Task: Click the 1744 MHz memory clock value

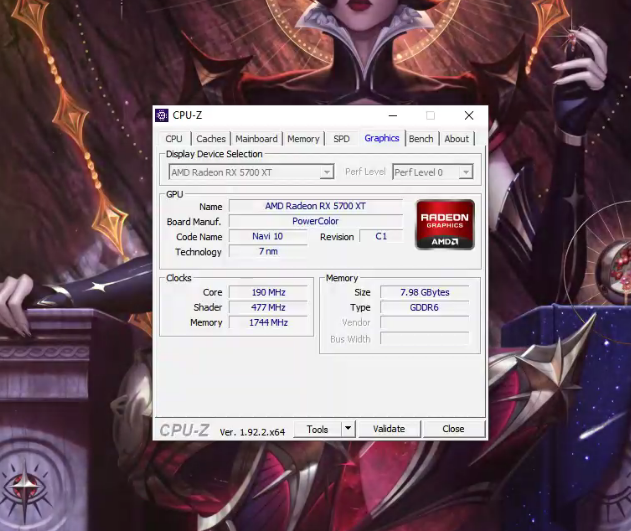Action: (268, 323)
